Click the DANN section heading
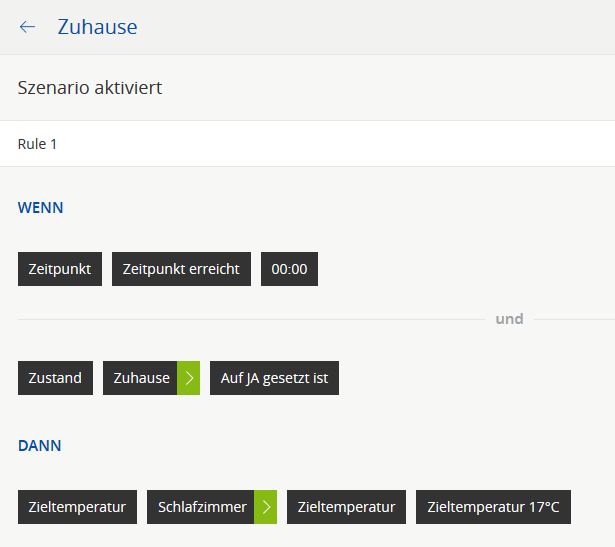The width and height of the screenshot is (615, 547). (x=40, y=445)
